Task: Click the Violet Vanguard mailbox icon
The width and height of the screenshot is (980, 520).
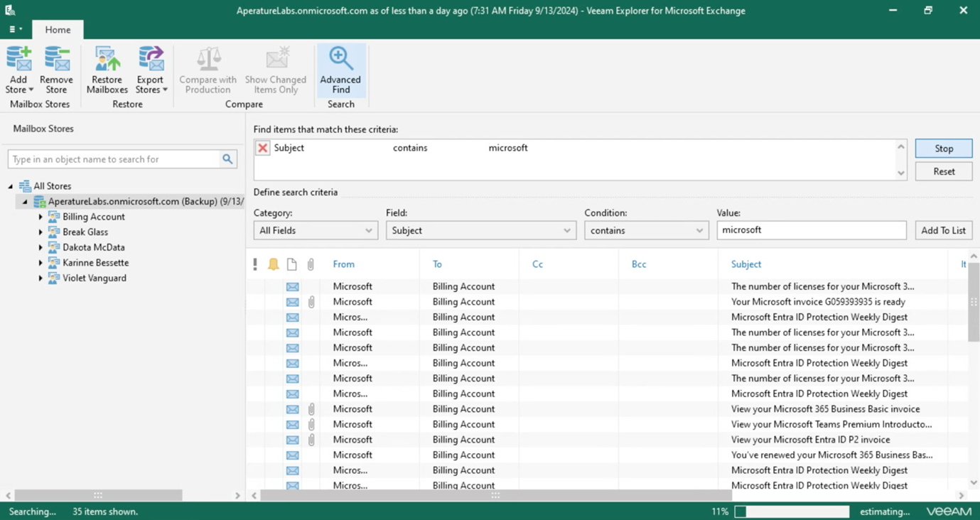Action: pos(53,278)
